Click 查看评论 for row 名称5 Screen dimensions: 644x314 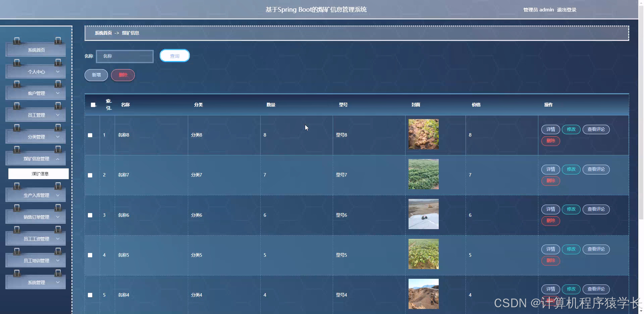(x=596, y=249)
